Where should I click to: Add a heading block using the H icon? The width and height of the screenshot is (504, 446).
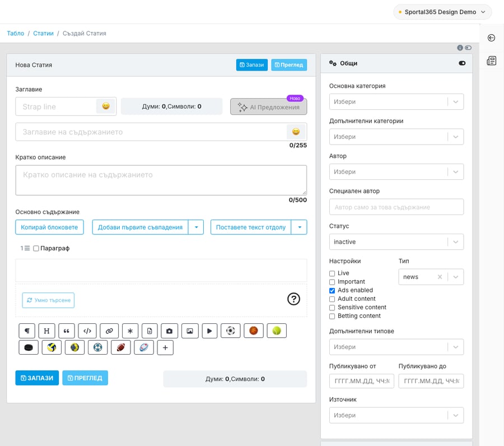coord(46,331)
